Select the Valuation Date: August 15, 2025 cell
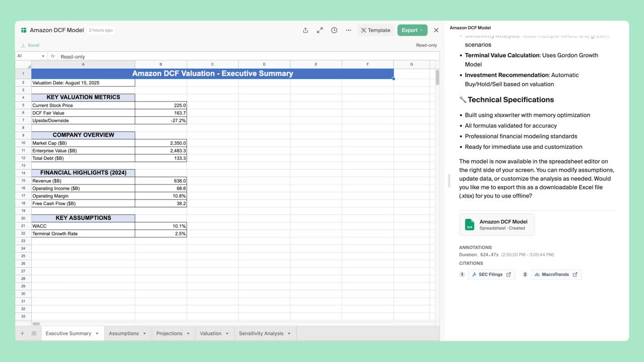644x362 pixels. (83, 83)
